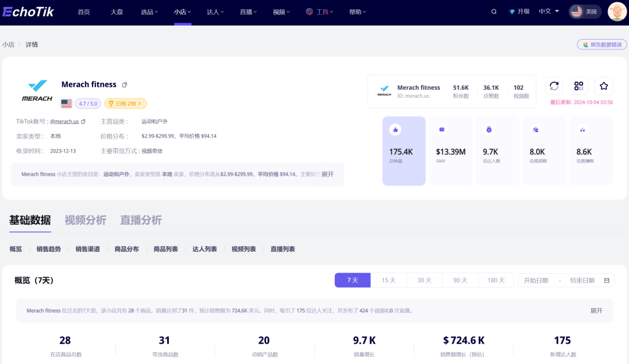Open the search magnifier icon

coord(494,12)
